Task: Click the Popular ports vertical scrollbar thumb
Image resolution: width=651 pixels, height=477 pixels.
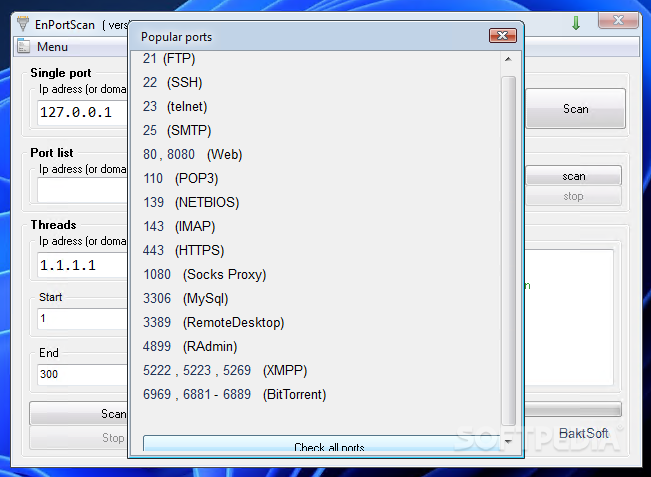Action: (508, 251)
